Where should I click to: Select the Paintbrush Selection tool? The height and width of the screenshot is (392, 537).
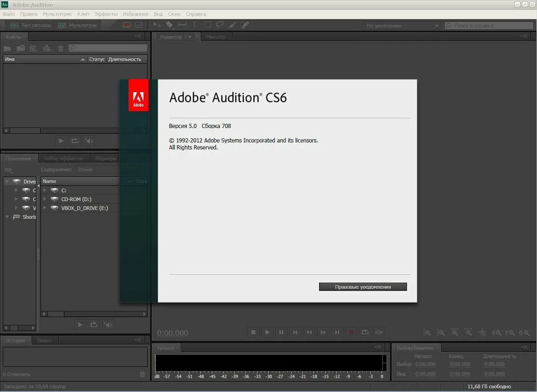tap(232, 25)
